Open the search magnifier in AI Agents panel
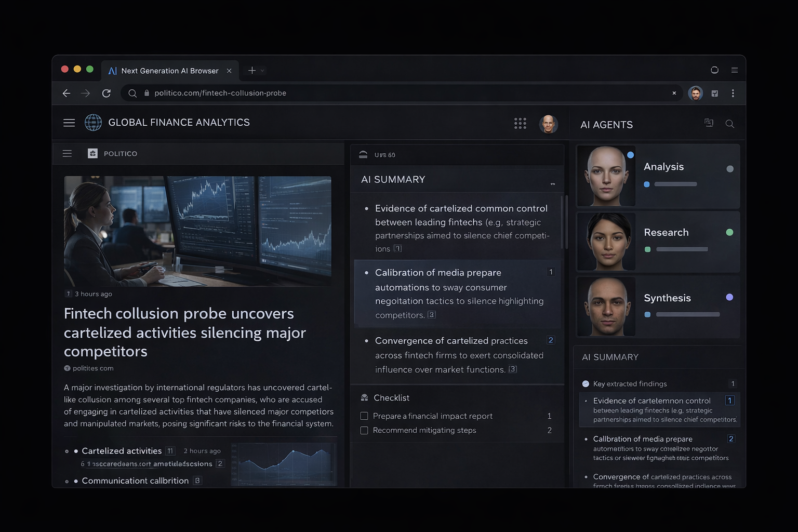This screenshot has width=798, height=532. pos(730,124)
